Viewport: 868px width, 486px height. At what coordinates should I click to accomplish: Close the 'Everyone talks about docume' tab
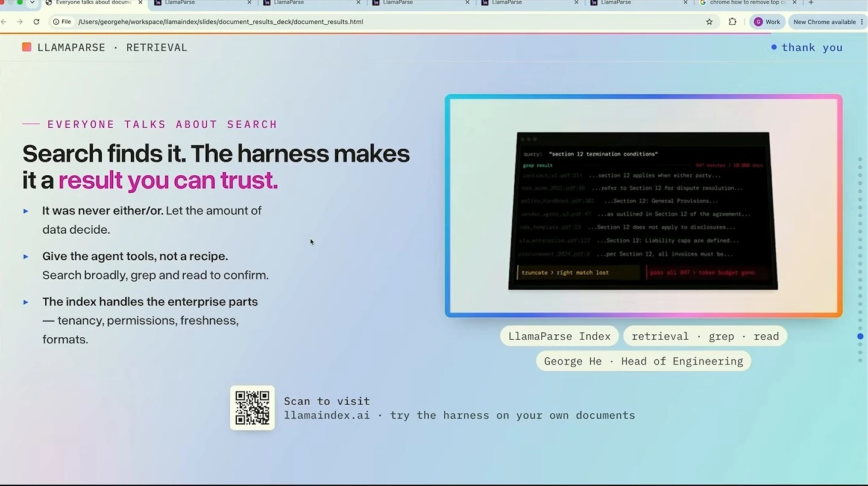click(x=140, y=2)
